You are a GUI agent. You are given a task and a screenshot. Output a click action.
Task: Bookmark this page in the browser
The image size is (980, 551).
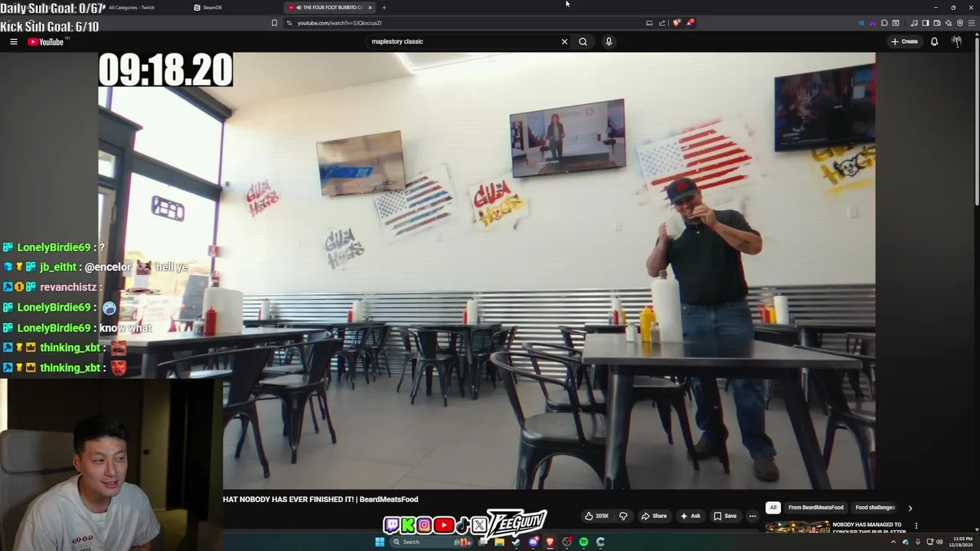click(274, 23)
